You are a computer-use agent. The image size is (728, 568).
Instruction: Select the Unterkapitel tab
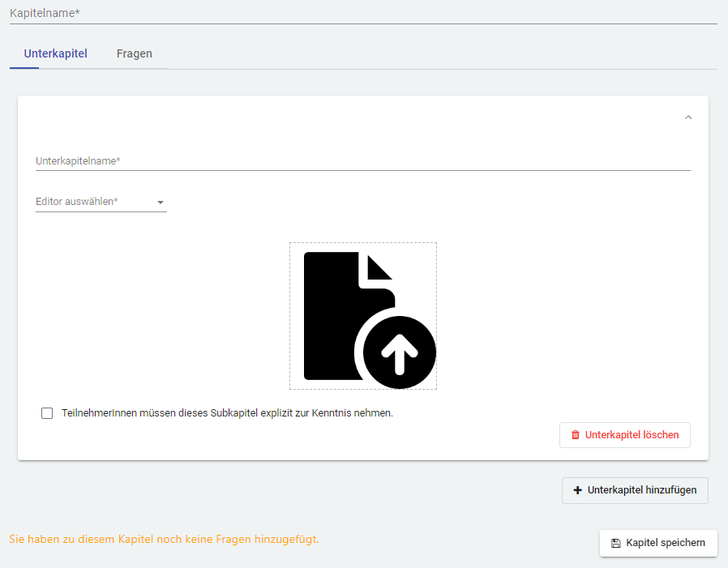pos(56,54)
